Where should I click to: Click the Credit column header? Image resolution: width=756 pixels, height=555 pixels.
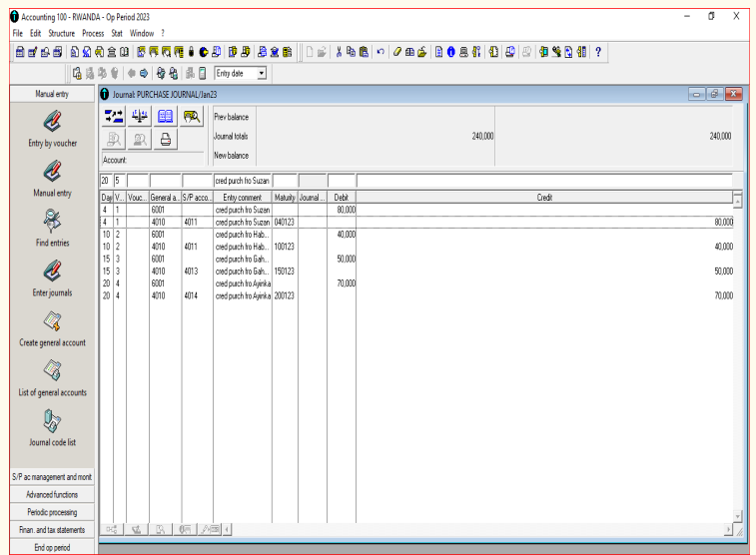[x=544, y=198]
